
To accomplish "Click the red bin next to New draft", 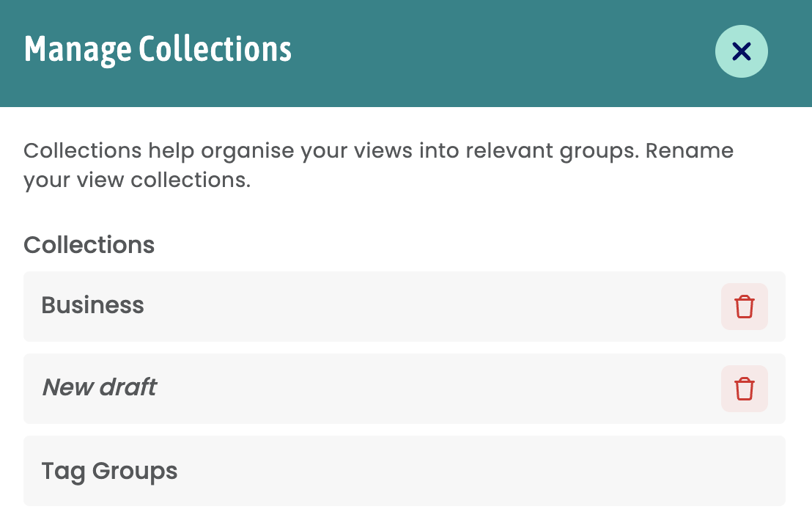I will (744, 389).
